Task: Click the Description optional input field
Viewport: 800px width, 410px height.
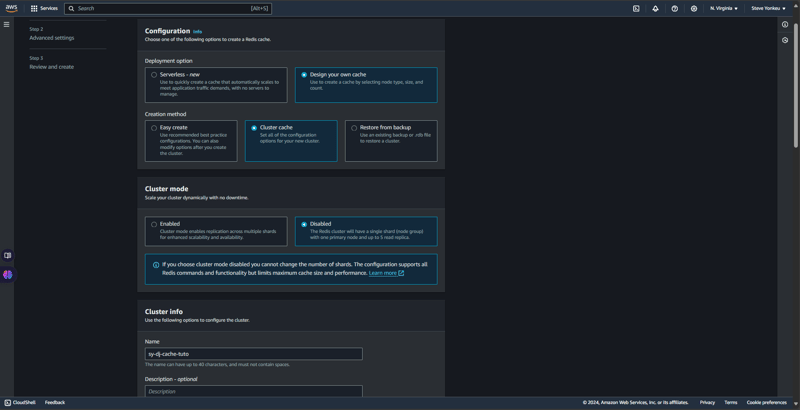Action: [x=254, y=391]
